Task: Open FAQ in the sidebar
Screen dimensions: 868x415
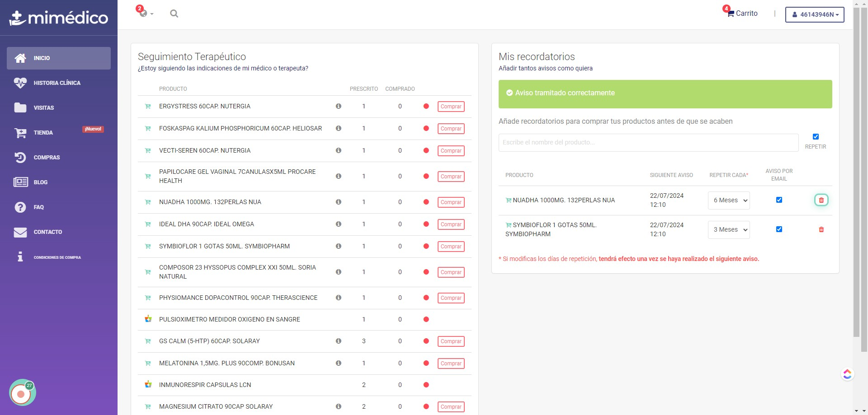Action: pos(59,207)
